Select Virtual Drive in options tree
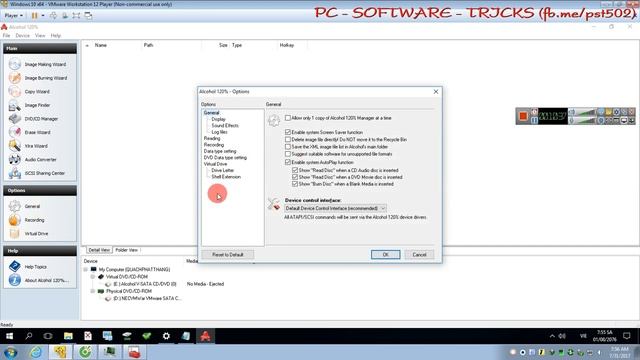Screen dimensions: 640x360 [x=215, y=164]
